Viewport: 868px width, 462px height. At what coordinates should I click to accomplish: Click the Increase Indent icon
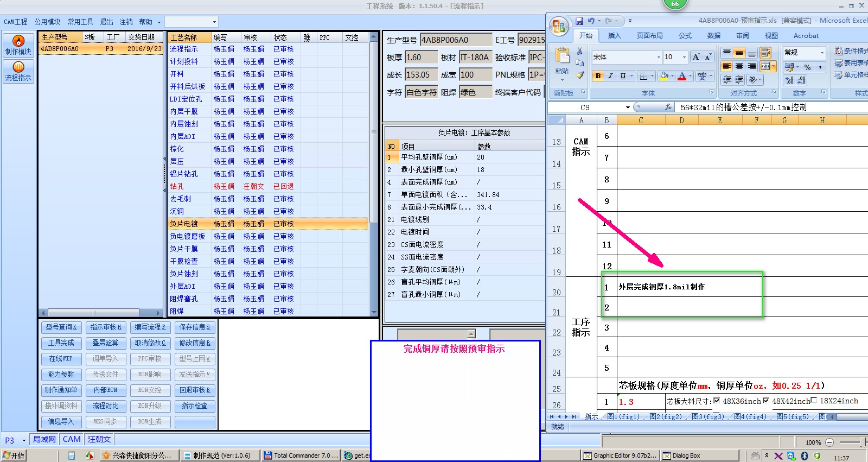739,80
